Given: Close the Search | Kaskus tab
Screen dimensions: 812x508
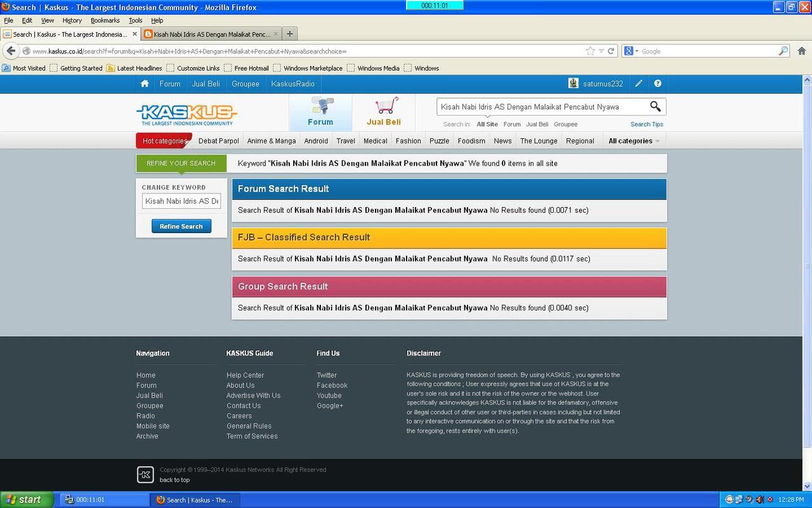Looking at the screenshot, I should [x=134, y=34].
